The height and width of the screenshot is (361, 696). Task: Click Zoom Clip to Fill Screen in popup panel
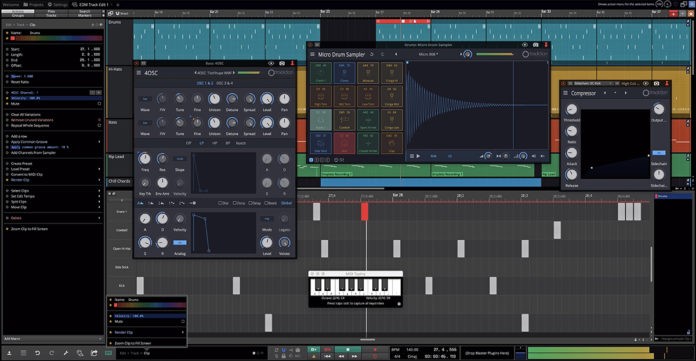tap(133, 343)
